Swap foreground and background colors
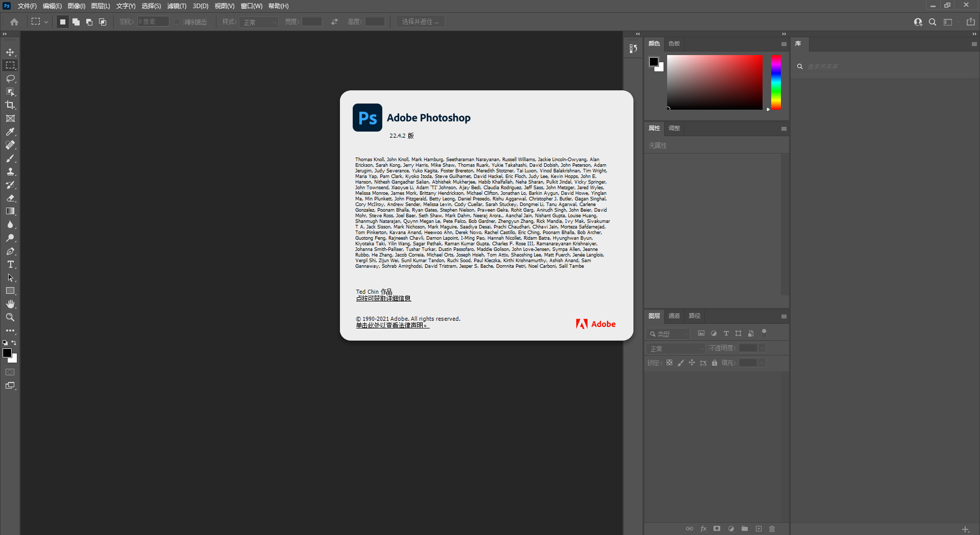This screenshot has width=980, height=535. (x=14, y=343)
